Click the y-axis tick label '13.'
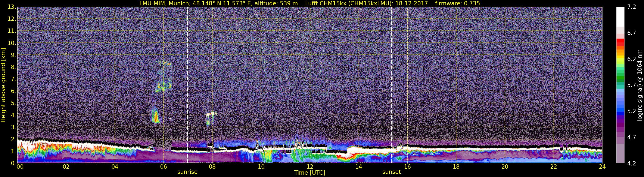The width and height of the screenshot is (644, 177). (12, 7)
